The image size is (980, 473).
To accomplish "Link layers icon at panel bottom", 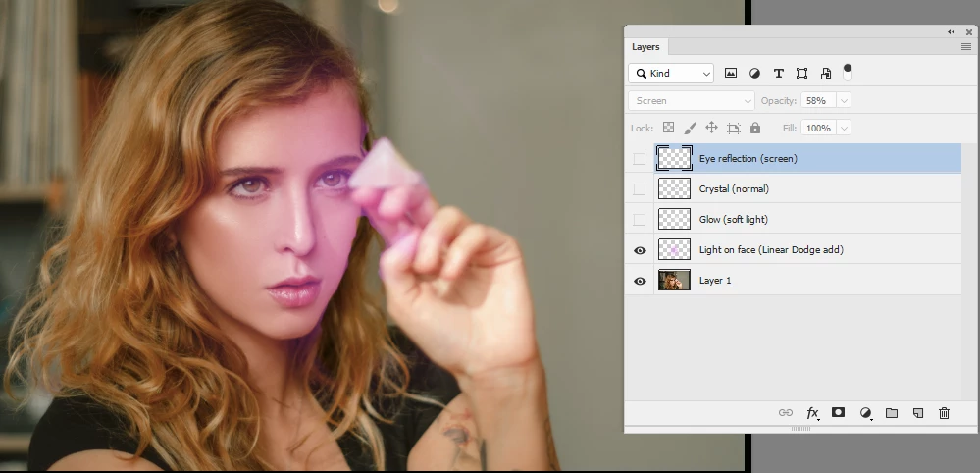I will pyautogui.click(x=785, y=413).
